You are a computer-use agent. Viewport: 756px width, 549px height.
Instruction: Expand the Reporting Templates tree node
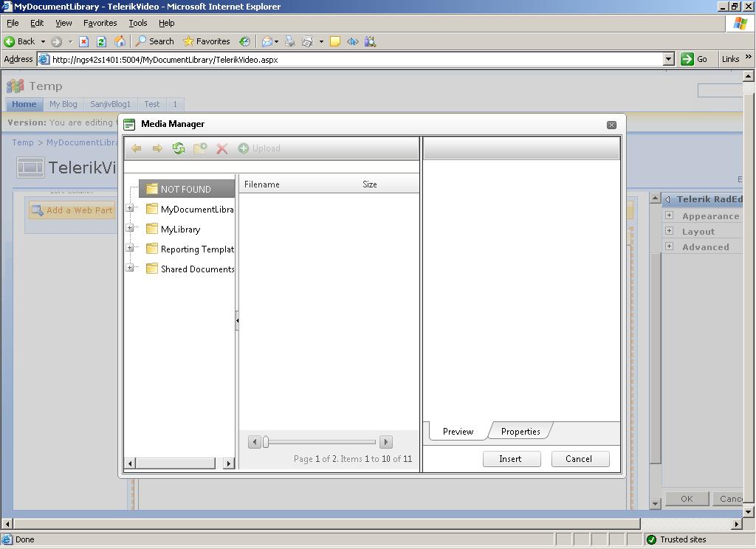(130, 247)
